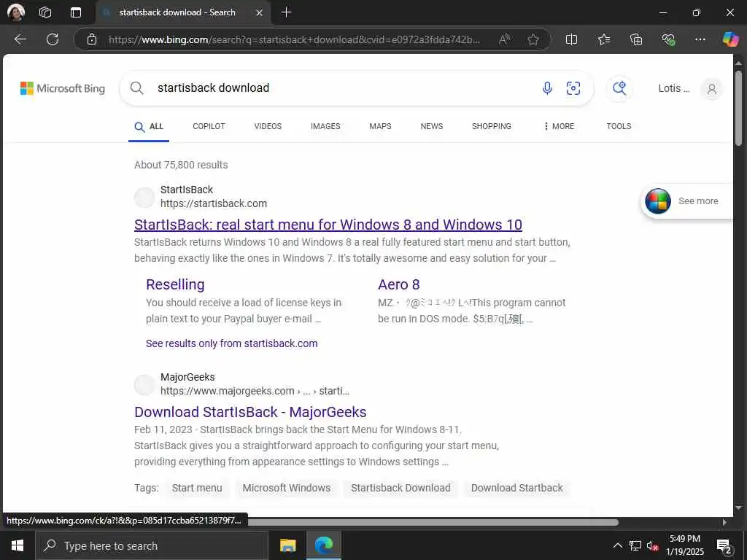
Task: Open the TOOLS filter options
Action: tap(619, 126)
